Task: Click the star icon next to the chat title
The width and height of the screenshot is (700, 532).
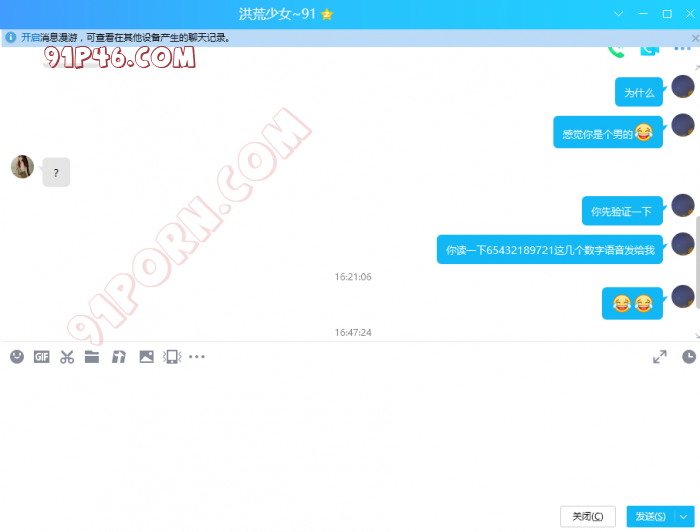Action: (x=327, y=14)
